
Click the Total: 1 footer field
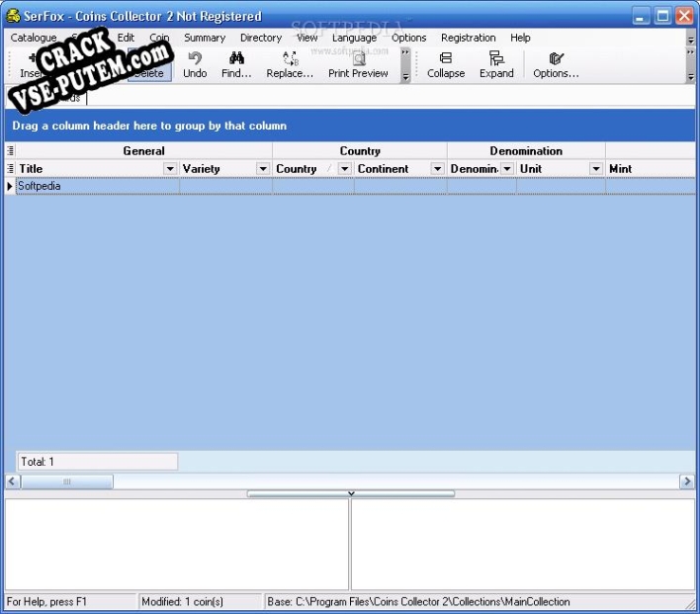tap(97, 462)
